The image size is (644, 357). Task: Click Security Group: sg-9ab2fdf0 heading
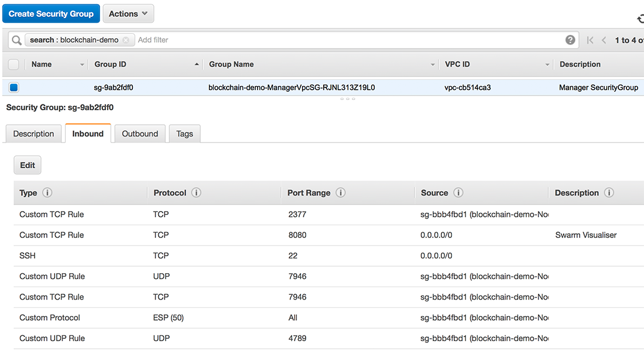60,107
